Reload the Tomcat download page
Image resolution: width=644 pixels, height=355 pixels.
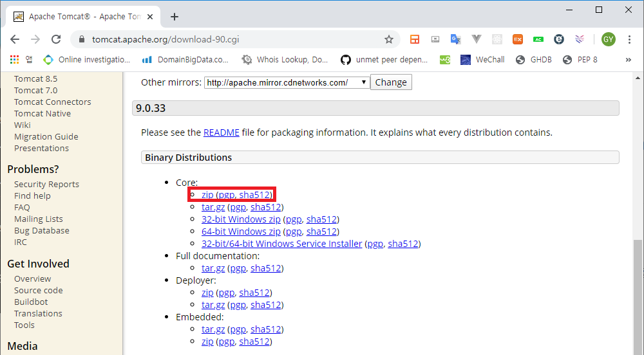[x=56, y=39]
